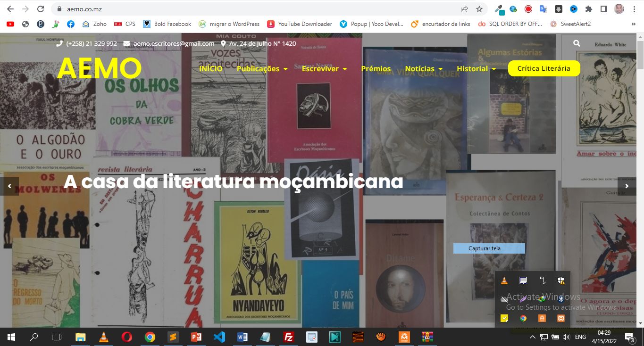
Task: Open Sublime Text from the taskbar
Action: pyautogui.click(x=173, y=337)
